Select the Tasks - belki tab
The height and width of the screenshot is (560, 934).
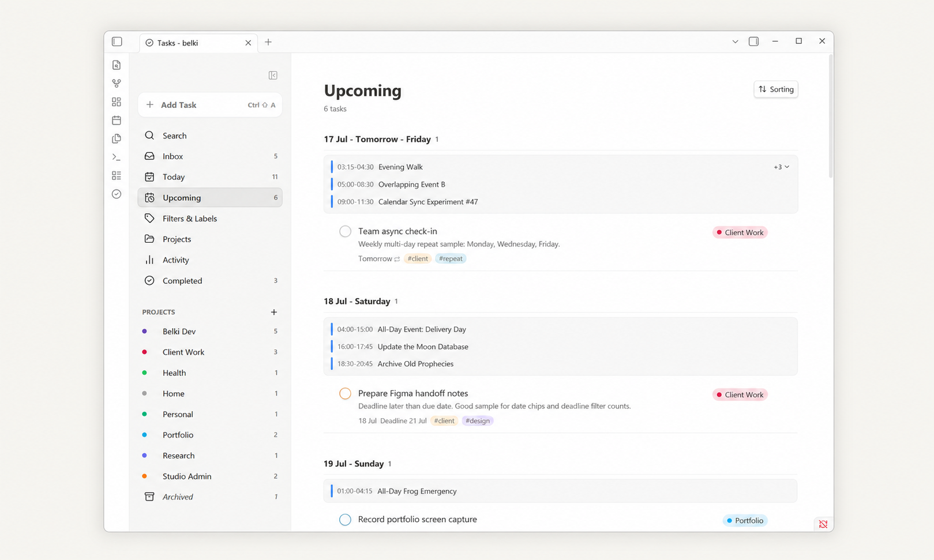(x=198, y=43)
